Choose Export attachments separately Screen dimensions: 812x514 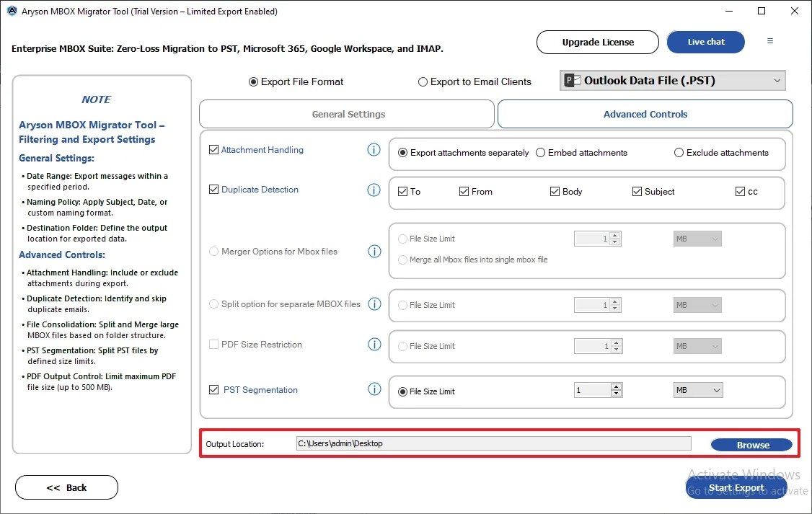402,153
